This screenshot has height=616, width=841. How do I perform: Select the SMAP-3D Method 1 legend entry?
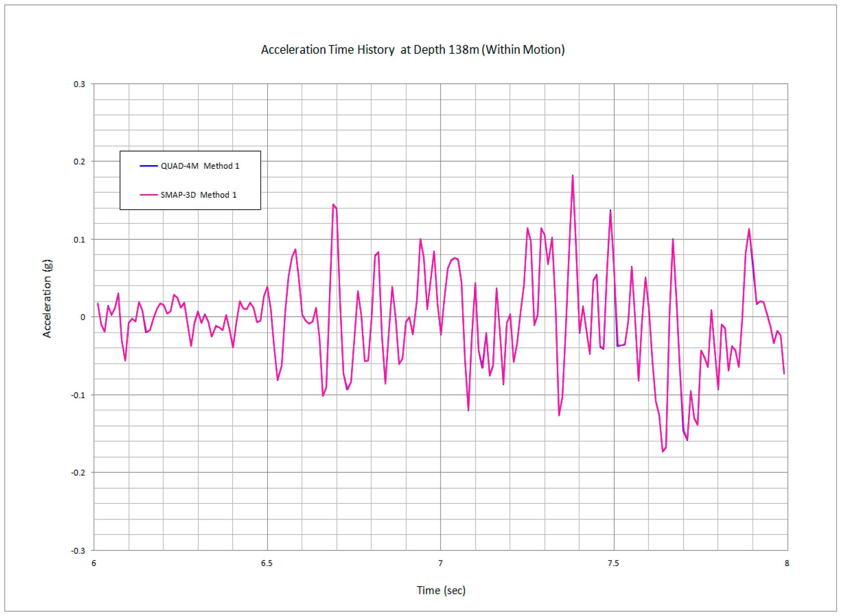(198, 195)
